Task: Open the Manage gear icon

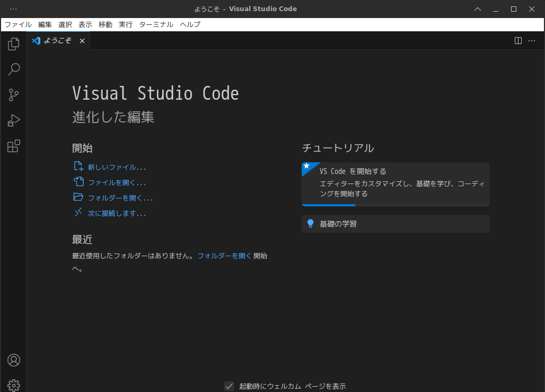Action: tap(14, 386)
